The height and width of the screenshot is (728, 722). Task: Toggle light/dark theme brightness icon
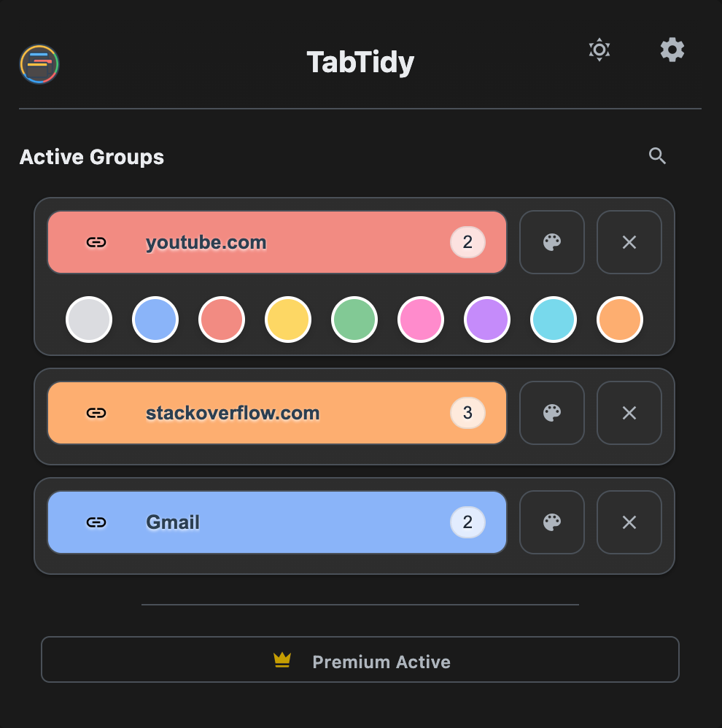coord(599,50)
